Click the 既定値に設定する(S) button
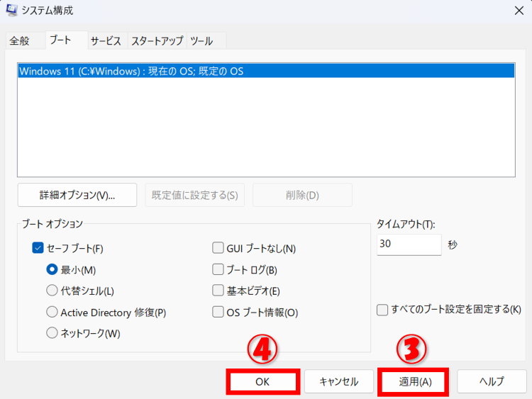The width and height of the screenshot is (532, 399). [x=195, y=195]
